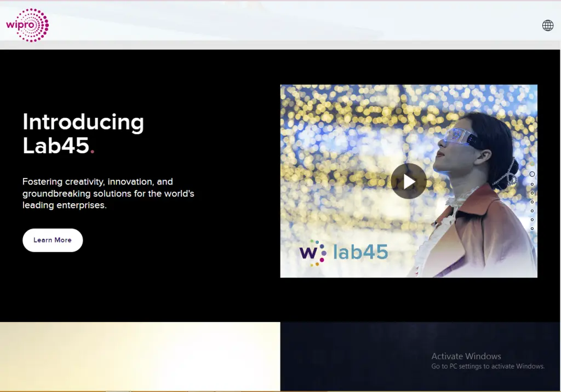Click the cream-colored panel at bottom left
Screen dimensions: 561x392
pos(140,356)
